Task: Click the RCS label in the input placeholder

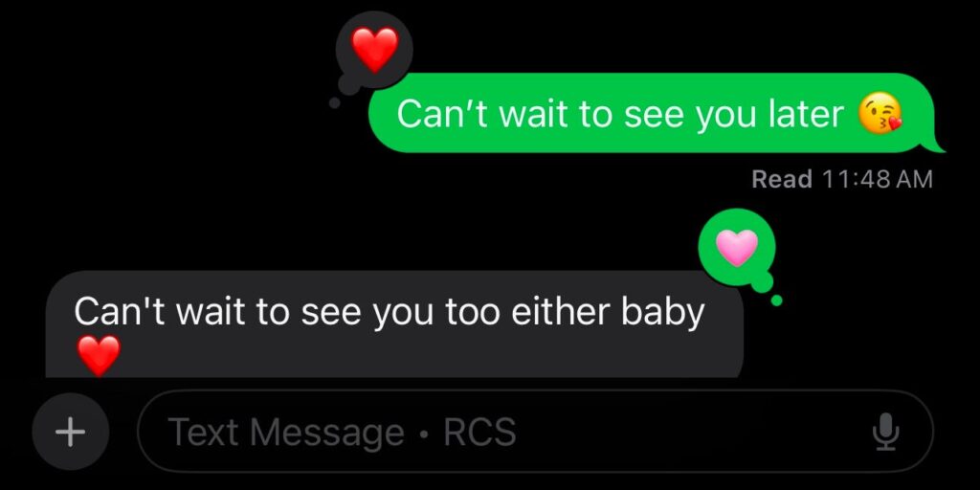Action: (479, 432)
